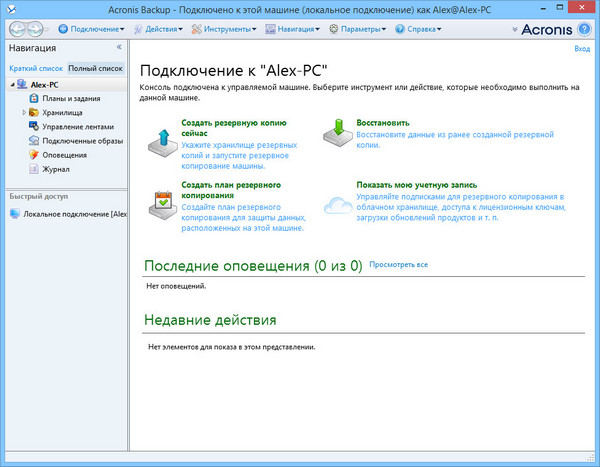Click the back navigation arrow button
The height and width of the screenshot is (467, 600).
(17, 29)
